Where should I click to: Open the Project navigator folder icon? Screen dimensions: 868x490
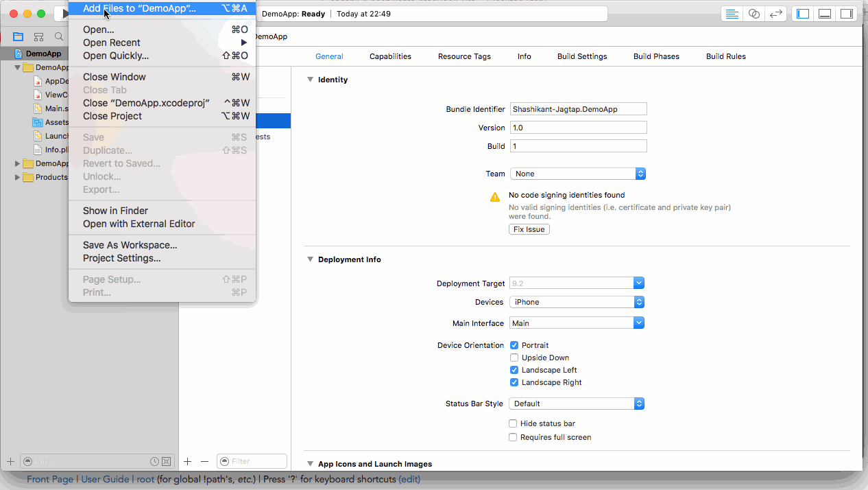pos(18,36)
